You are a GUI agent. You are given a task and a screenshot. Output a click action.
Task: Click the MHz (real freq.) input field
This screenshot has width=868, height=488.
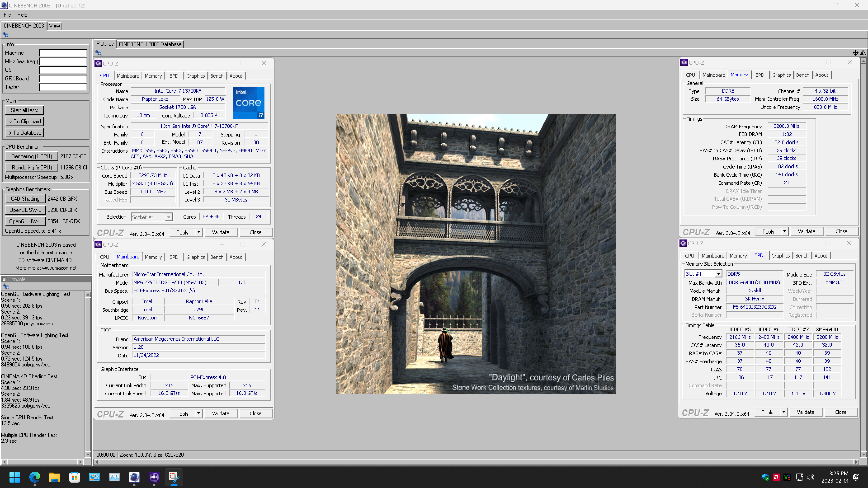pos(63,61)
